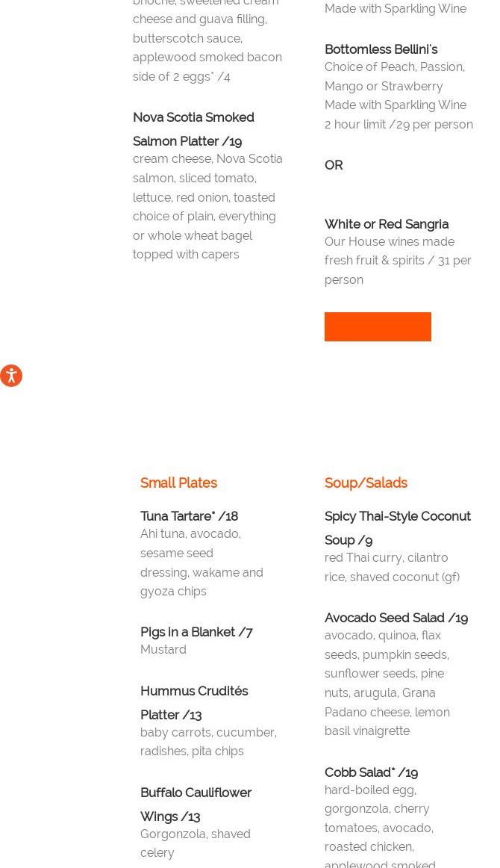This screenshot has height=868, width=500.
Task: Click the Soup/Salads section heading
Action: coord(366,483)
